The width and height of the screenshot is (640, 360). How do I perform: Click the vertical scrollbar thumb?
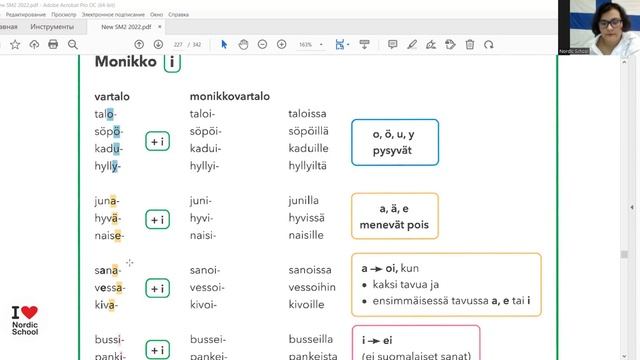(x=624, y=254)
